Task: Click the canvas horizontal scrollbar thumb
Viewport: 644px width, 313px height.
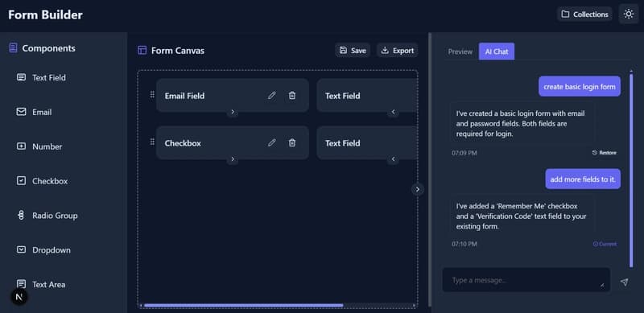Action: point(243,305)
